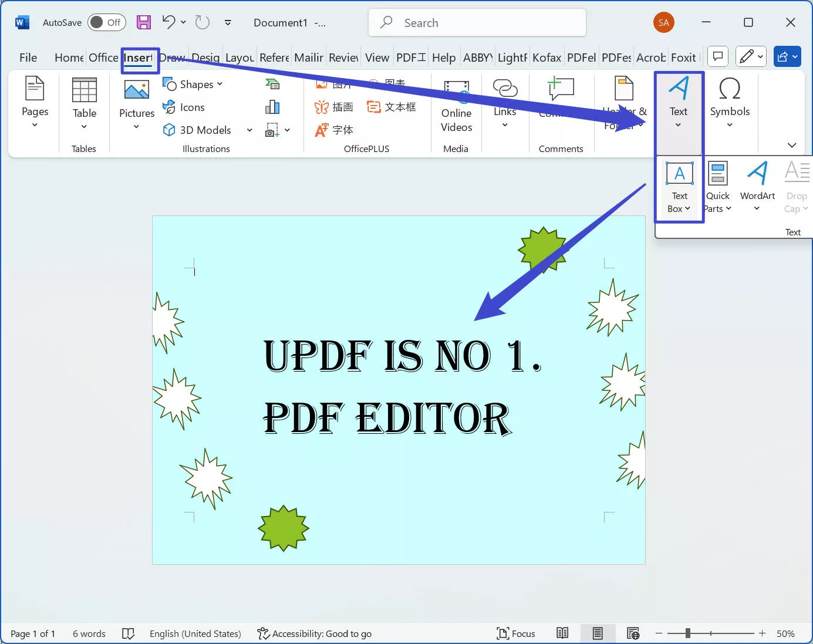This screenshot has width=813, height=644.
Task: Open the Comments pane speech bubble button
Action: [717, 57]
